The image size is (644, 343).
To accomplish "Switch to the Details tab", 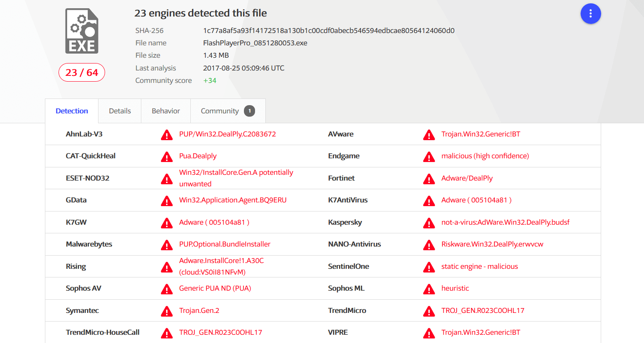I will tap(120, 111).
